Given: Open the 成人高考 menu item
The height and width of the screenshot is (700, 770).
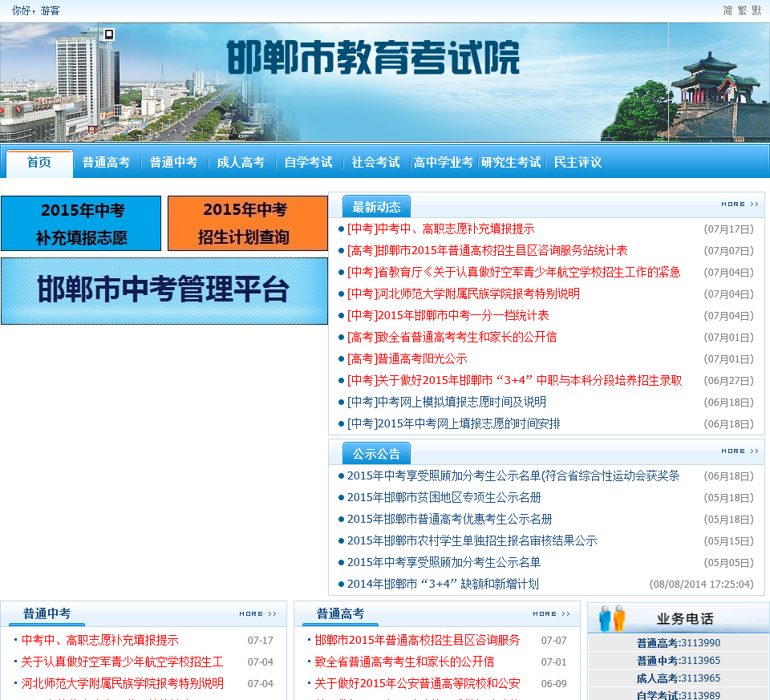Looking at the screenshot, I should click(241, 163).
